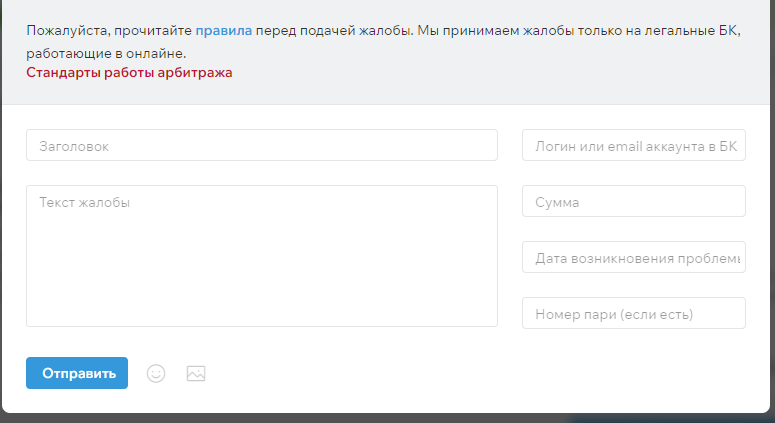Click the Номер пари field
This screenshot has width=775, height=423.
pos(634,314)
